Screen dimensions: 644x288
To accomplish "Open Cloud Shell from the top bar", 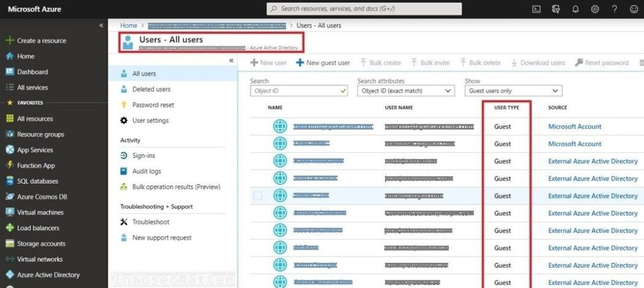I will (x=536, y=9).
